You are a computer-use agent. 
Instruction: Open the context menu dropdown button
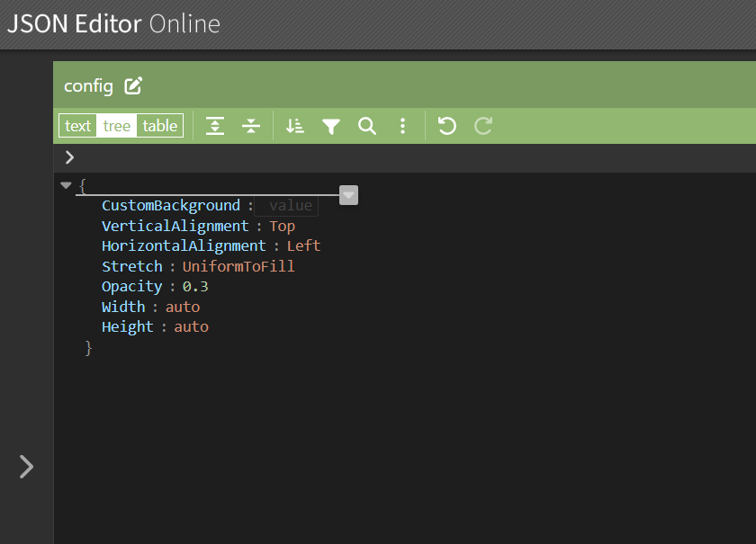point(348,195)
